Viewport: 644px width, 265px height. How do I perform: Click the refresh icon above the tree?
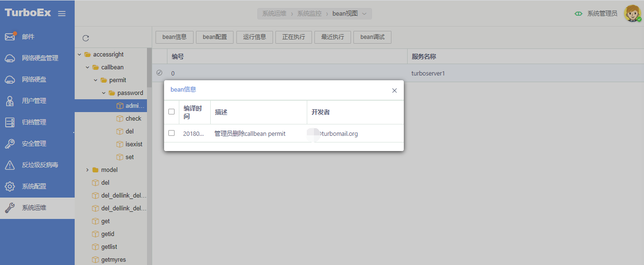click(86, 38)
